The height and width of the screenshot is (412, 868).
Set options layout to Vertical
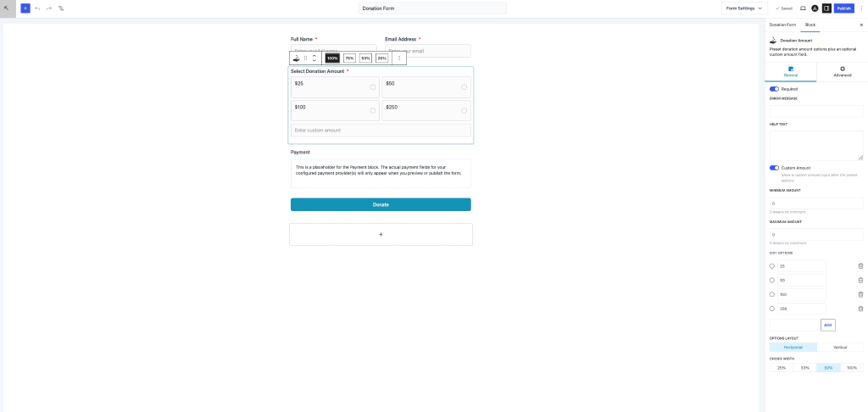840,348
